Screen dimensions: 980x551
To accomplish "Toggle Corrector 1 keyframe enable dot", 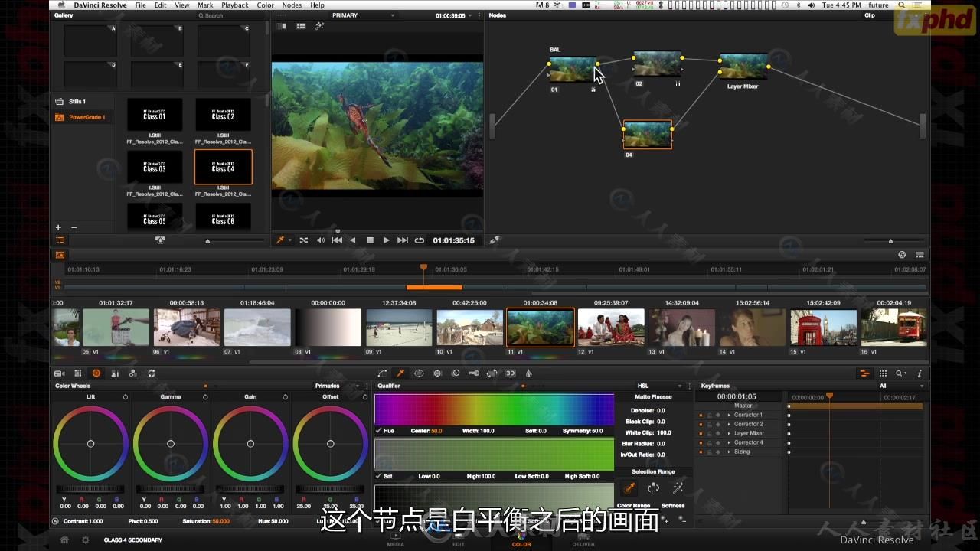I will pyautogui.click(x=701, y=415).
